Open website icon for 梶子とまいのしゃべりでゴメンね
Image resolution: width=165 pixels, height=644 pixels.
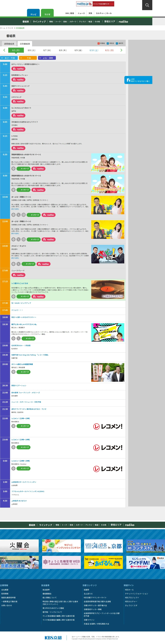pos(14,339)
